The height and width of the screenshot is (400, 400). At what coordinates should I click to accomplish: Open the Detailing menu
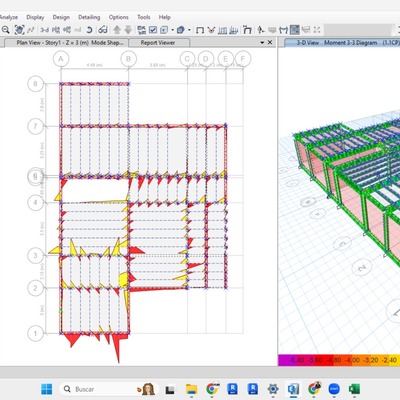pos(89,17)
